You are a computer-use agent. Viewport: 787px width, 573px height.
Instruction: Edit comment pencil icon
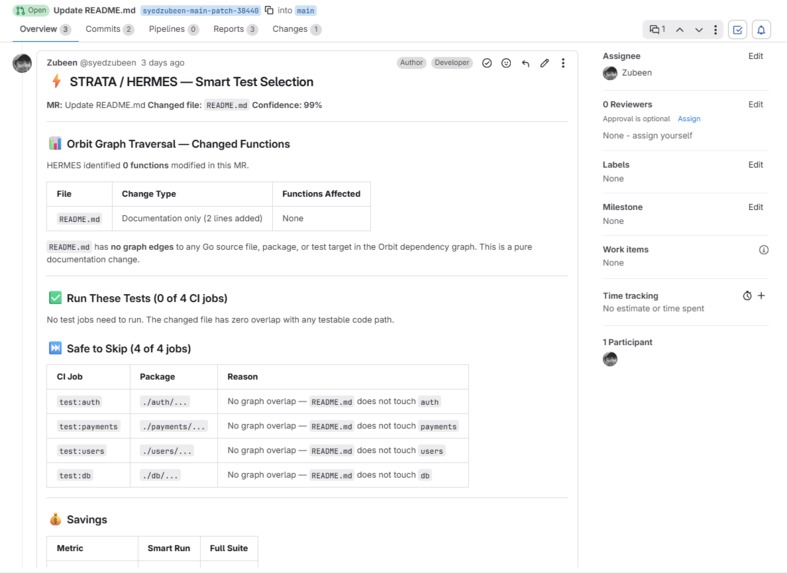(x=544, y=63)
